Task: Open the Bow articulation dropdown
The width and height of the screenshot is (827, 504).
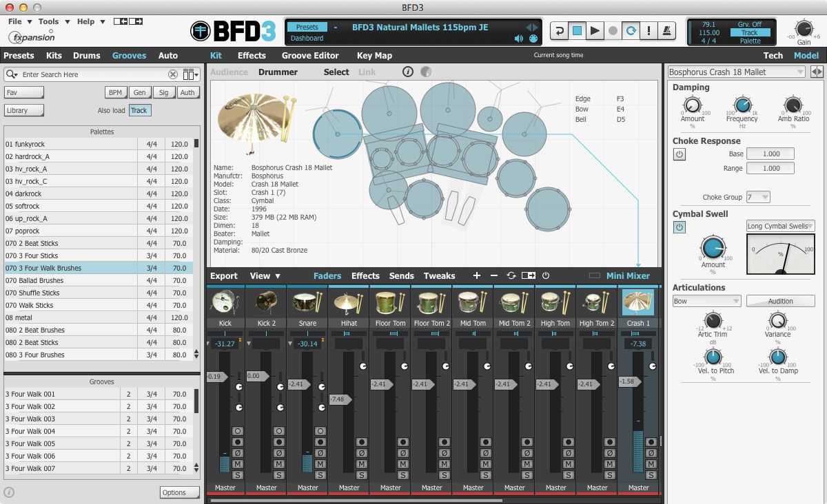Action: coord(707,300)
